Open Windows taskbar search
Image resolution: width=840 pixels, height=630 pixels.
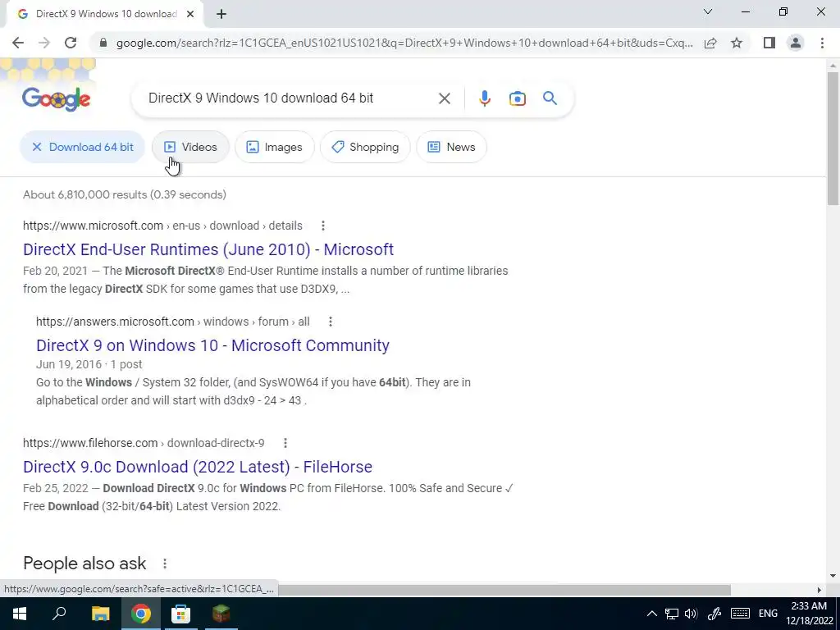click(59, 614)
